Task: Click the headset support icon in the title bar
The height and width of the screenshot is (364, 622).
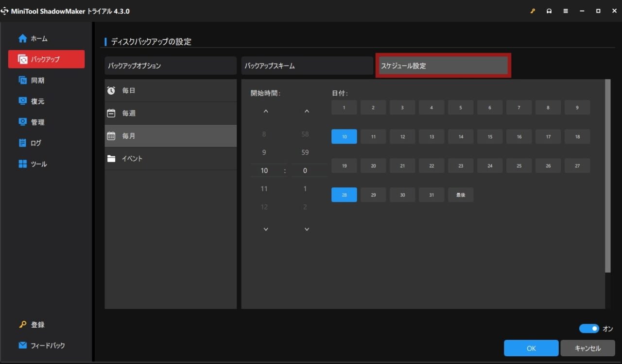Action: tap(549, 11)
